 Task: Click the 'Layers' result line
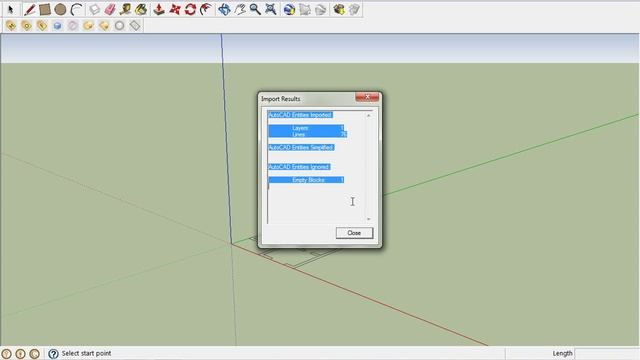[x=306, y=128]
